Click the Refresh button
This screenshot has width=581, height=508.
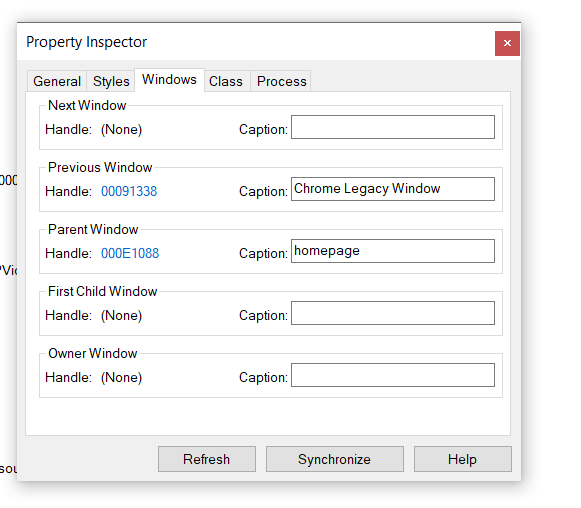click(x=207, y=459)
